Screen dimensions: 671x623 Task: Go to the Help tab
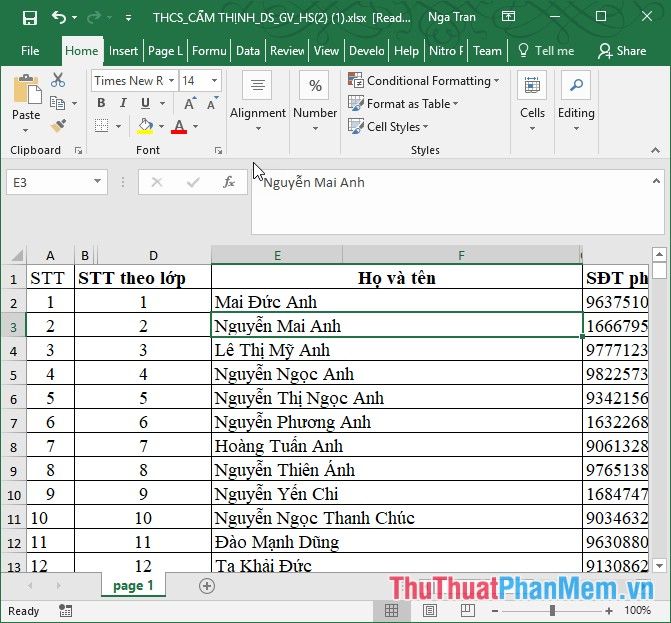click(406, 51)
